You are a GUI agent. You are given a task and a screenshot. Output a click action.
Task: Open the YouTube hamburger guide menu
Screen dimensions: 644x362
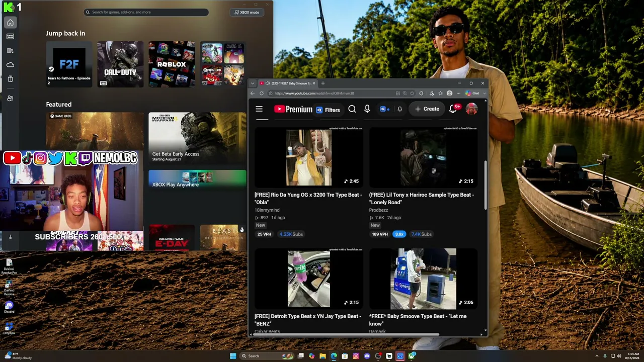coord(259,109)
